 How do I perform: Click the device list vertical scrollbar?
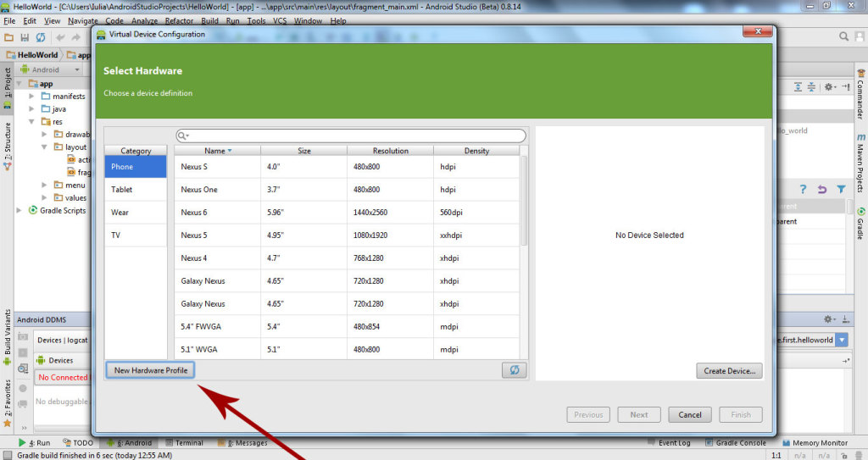tap(524, 201)
